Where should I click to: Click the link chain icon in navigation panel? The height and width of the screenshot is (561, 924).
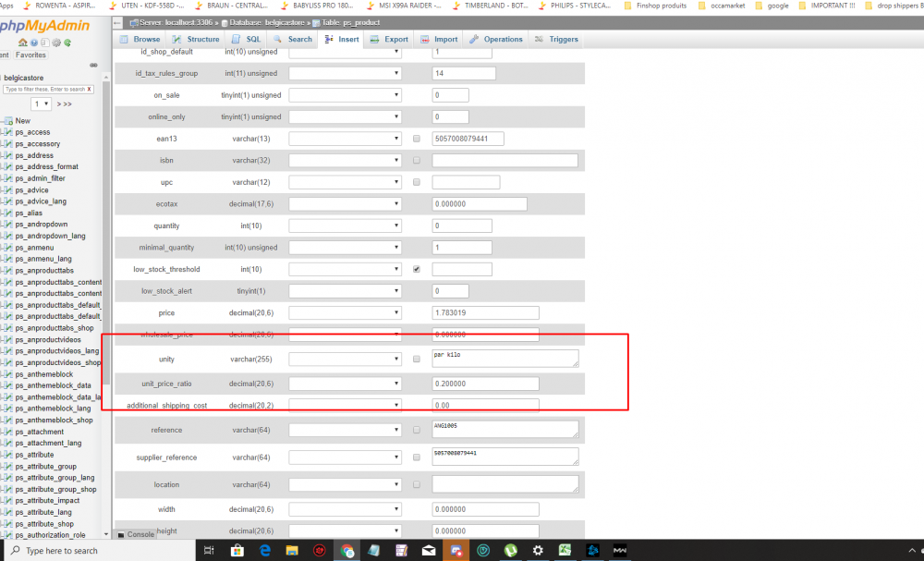pos(93,66)
